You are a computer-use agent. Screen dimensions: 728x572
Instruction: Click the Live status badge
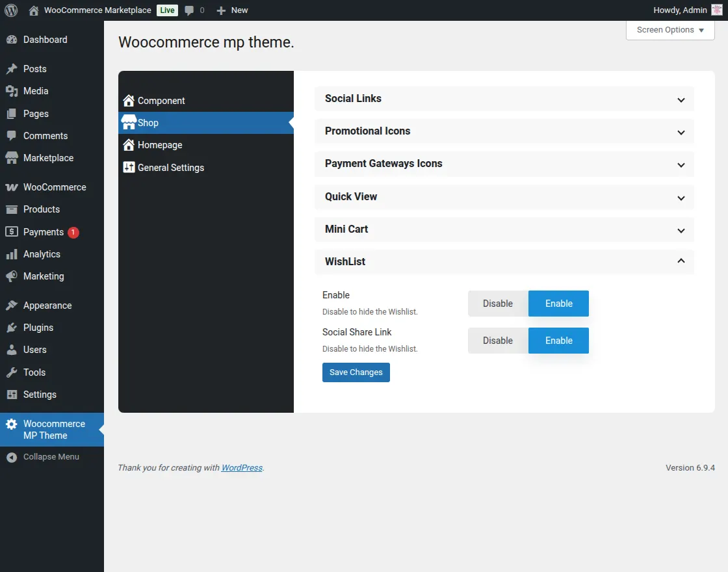pyautogui.click(x=167, y=10)
